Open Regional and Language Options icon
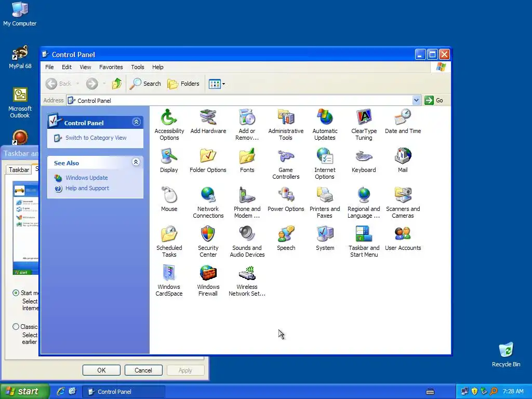This screenshot has height=399, width=532. [364, 203]
